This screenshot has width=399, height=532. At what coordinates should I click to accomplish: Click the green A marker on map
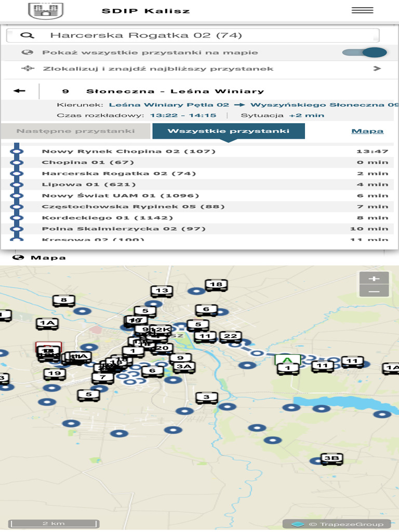point(287,360)
